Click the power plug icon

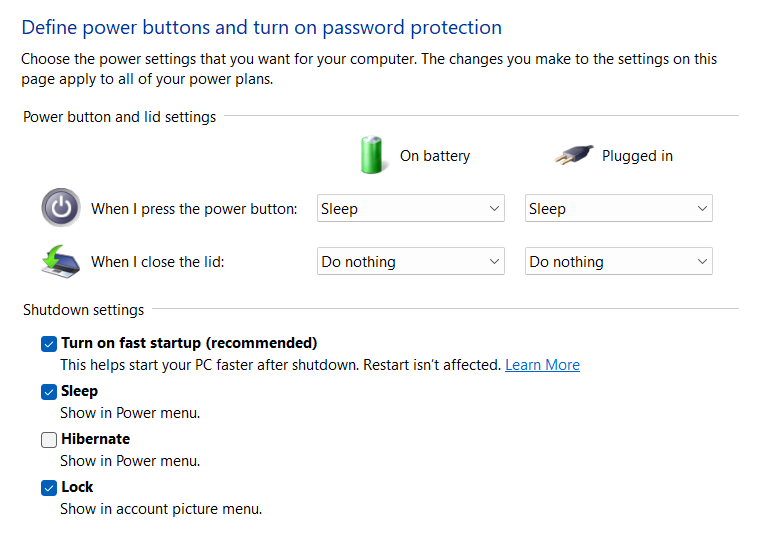(x=573, y=155)
